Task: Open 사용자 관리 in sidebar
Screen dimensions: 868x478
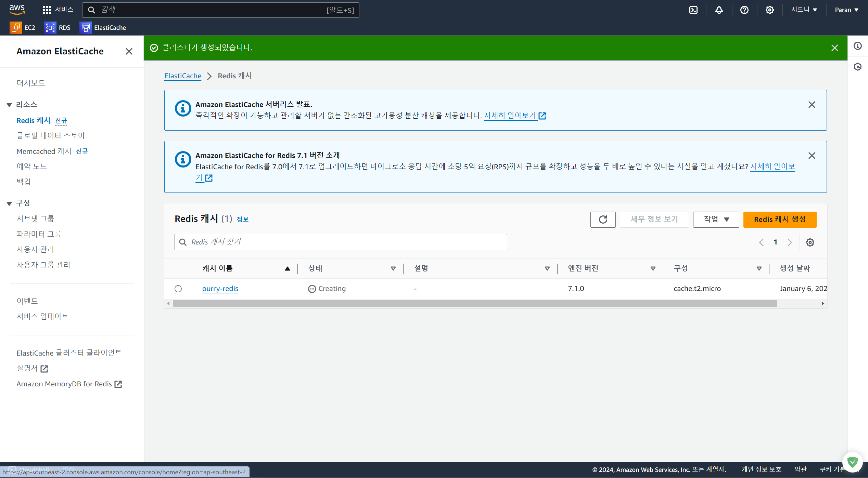Action: [35, 250]
